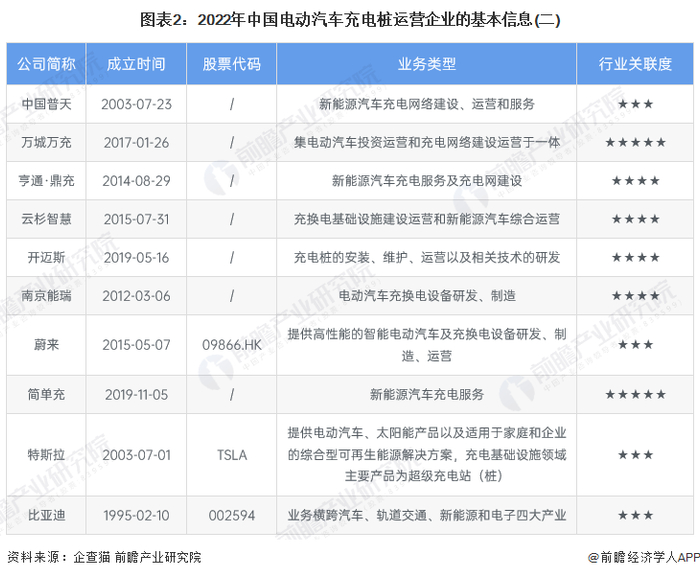Select the 公司简称 column header
This screenshot has height=577, width=700.
(46, 64)
